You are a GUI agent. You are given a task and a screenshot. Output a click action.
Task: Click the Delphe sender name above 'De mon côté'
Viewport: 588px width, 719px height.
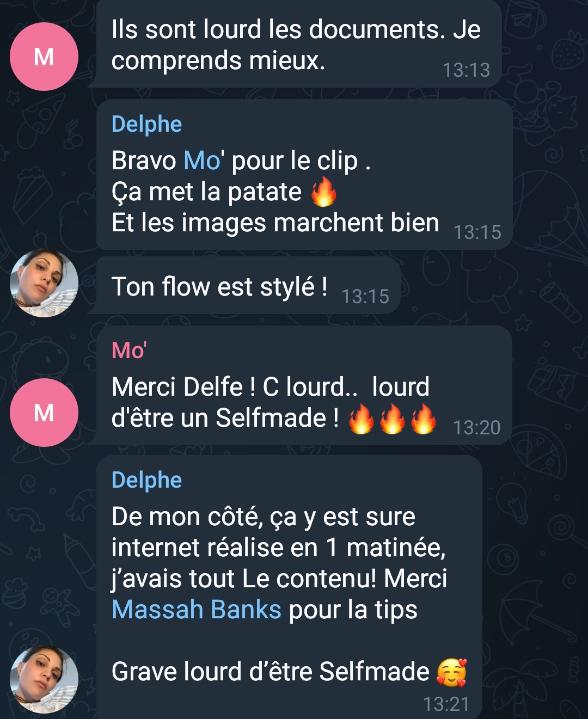tap(146, 480)
